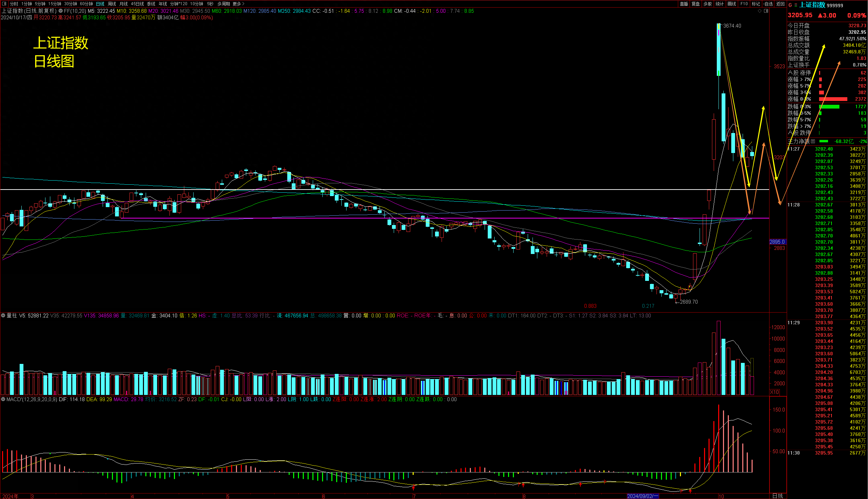Expand the MACD indicator dropdown
The height and width of the screenshot is (499, 868).
click(3, 399)
